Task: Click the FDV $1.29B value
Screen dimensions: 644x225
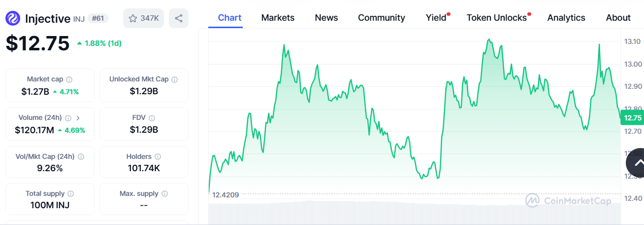Action: (x=144, y=130)
